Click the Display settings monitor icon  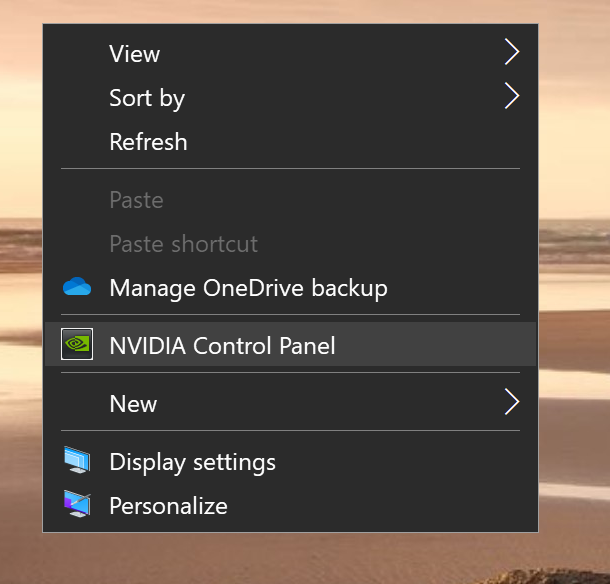(77, 460)
